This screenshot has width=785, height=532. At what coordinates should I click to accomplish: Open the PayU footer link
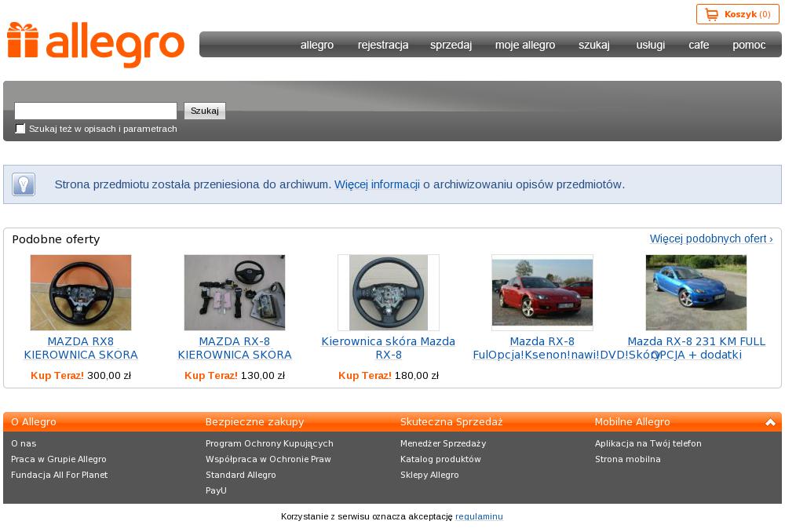pyautogui.click(x=216, y=490)
